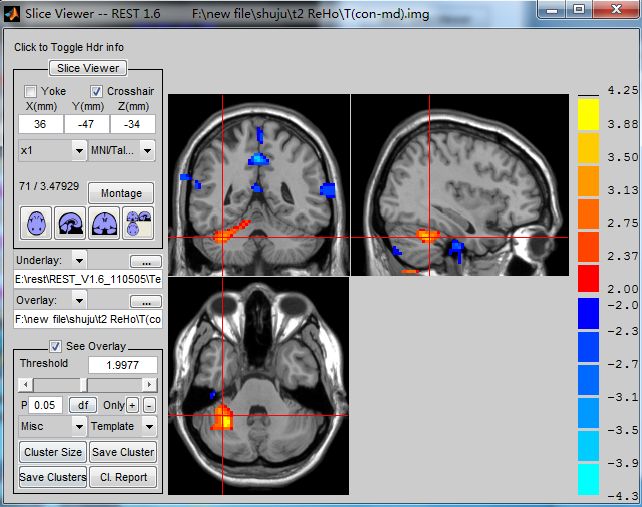
Task: Browse for Overlay file with ... button
Action: point(146,302)
